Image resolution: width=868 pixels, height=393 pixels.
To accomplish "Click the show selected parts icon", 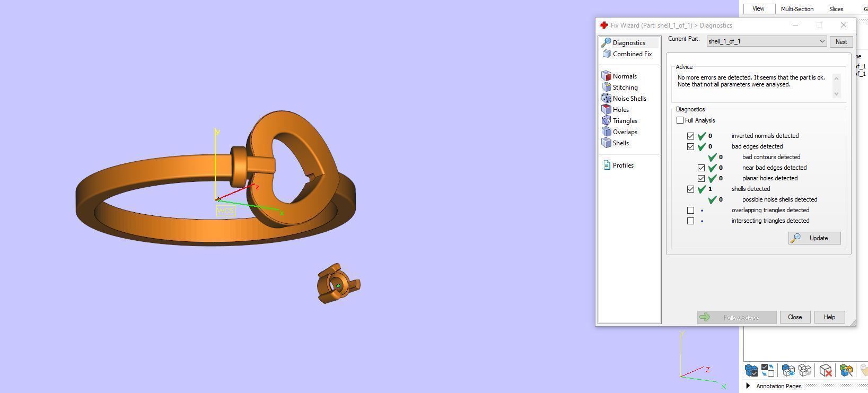I will pos(788,370).
